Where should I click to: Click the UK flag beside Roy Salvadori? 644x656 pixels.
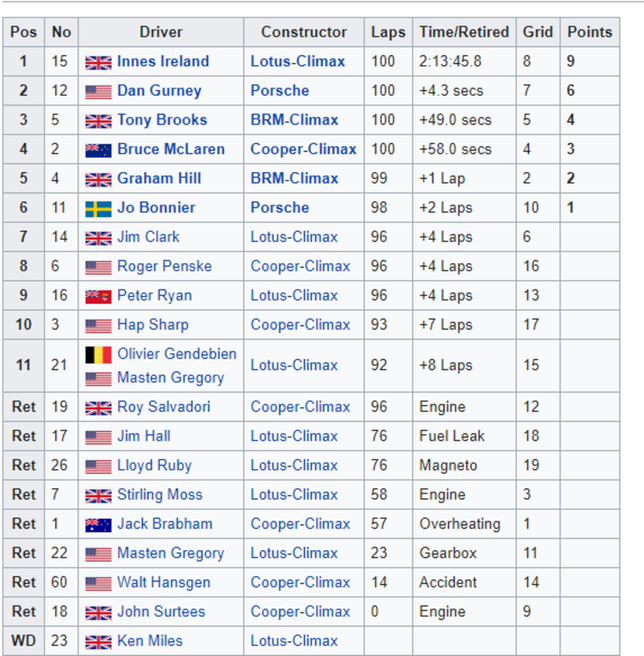pyautogui.click(x=98, y=408)
